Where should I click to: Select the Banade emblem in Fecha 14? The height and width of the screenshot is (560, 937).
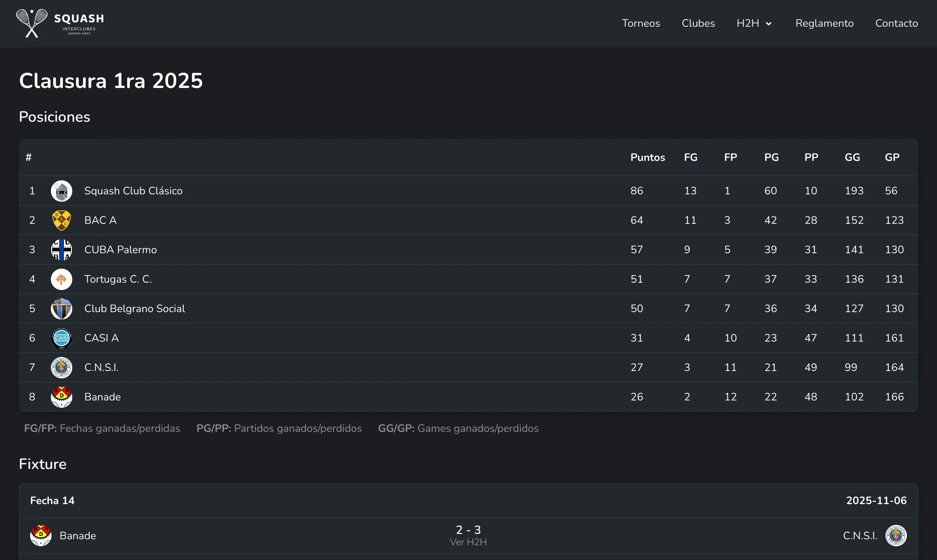[x=40, y=535]
